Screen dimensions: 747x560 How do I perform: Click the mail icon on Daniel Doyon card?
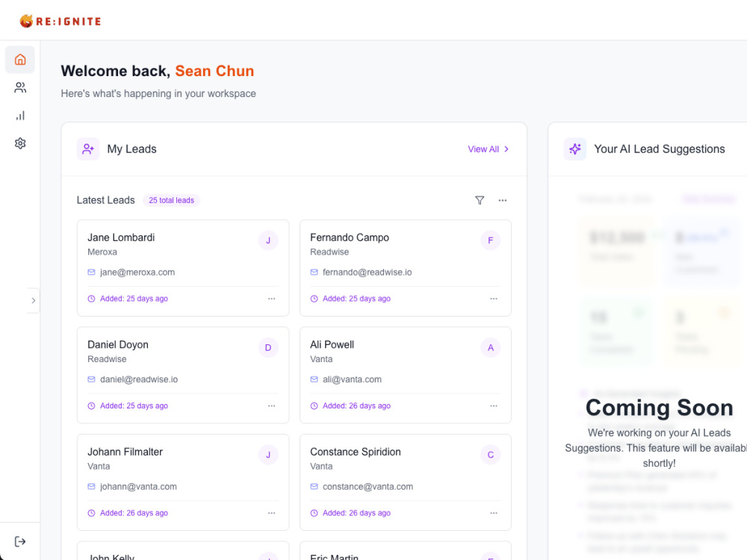(91, 379)
